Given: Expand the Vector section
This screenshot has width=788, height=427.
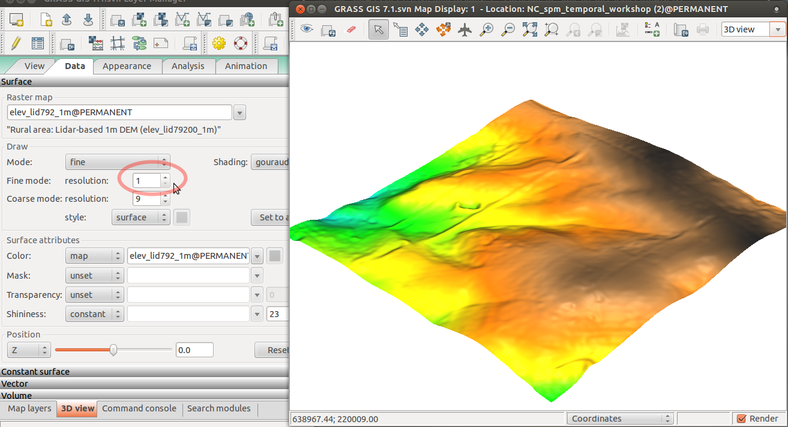Looking at the screenshot, I should (144, 384).
